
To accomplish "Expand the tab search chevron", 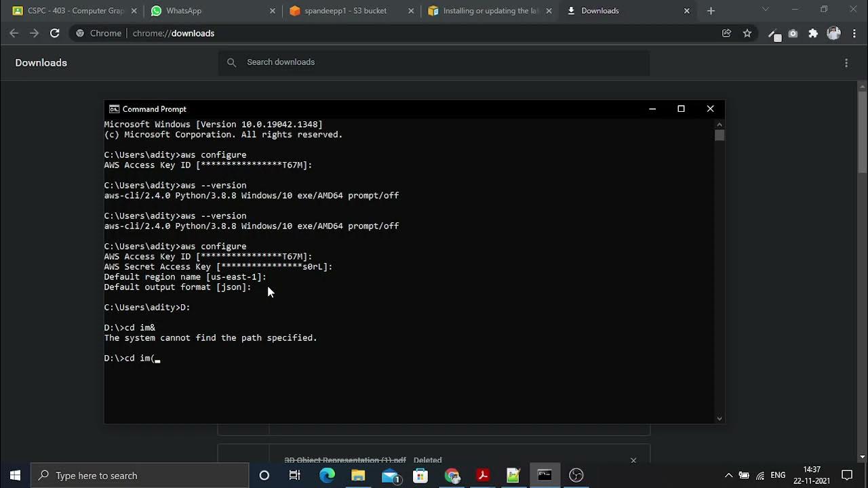I will click(x=766, y=9).
